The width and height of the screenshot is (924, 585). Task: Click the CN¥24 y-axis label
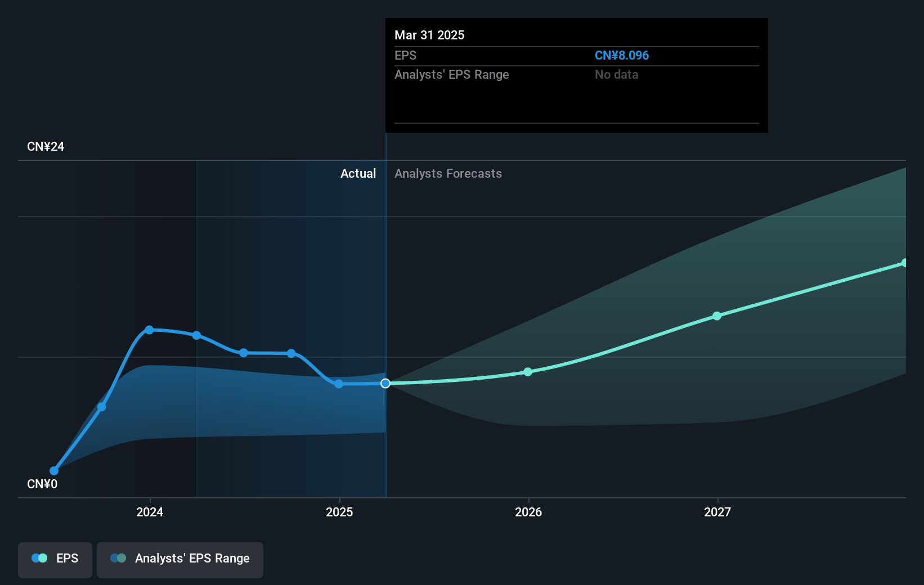(x=46, y=147)
